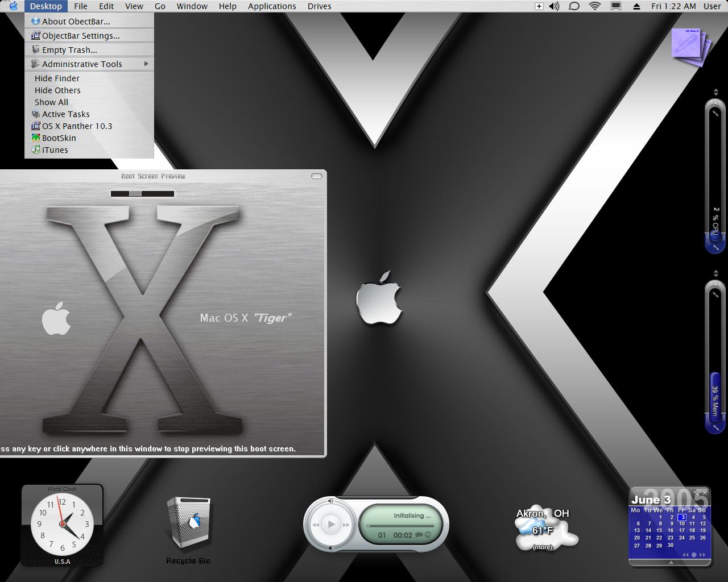Choose iTunes from the Desktop menu

(55, 150)
